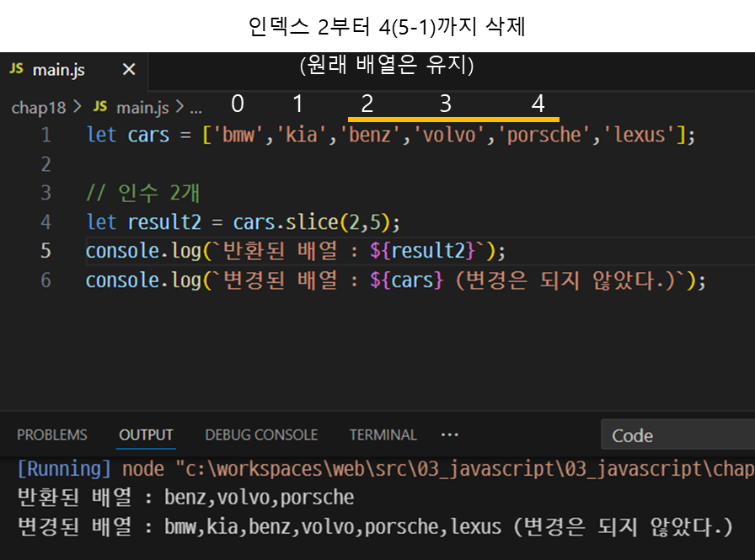This screenshot has width=755, height=560.
Task: Switch to the PROBLEMS panel tab
Action: (52, 435)
